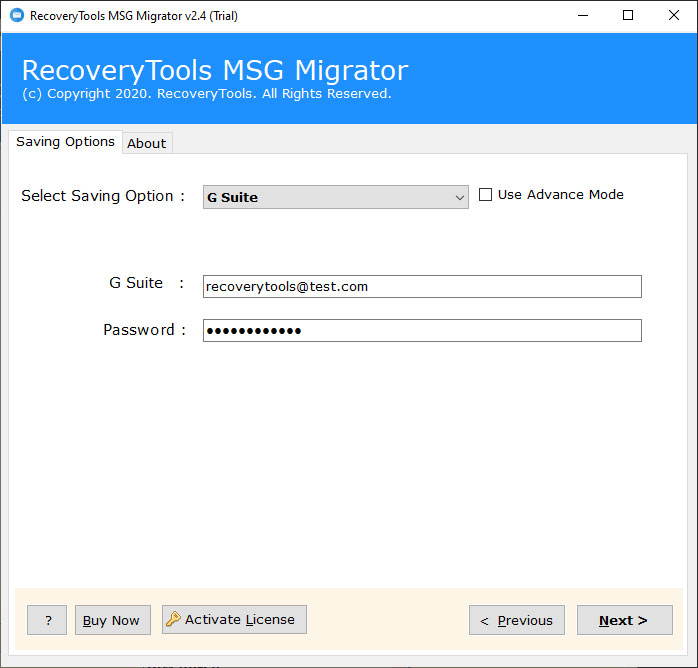Focus the G Suite email input field

coord(422,287)
